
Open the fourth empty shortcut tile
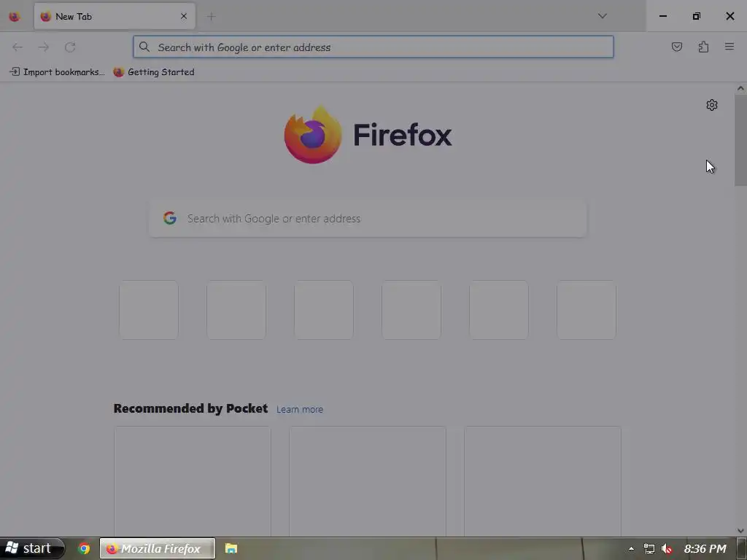[x=411, y=310]
